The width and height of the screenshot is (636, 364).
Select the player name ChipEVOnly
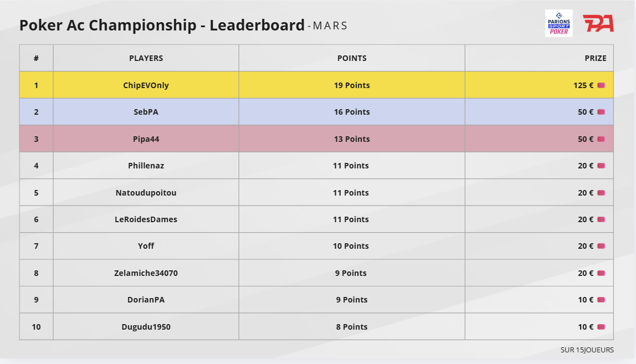146,85
